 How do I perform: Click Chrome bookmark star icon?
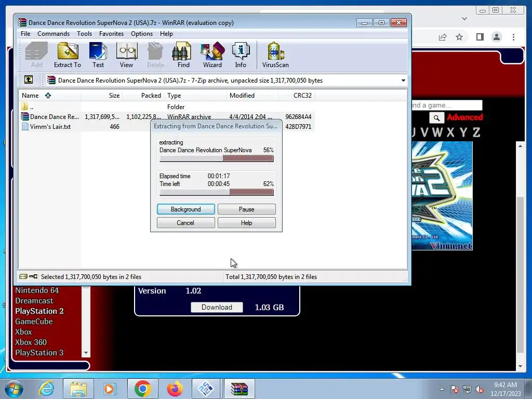[459, 37]
